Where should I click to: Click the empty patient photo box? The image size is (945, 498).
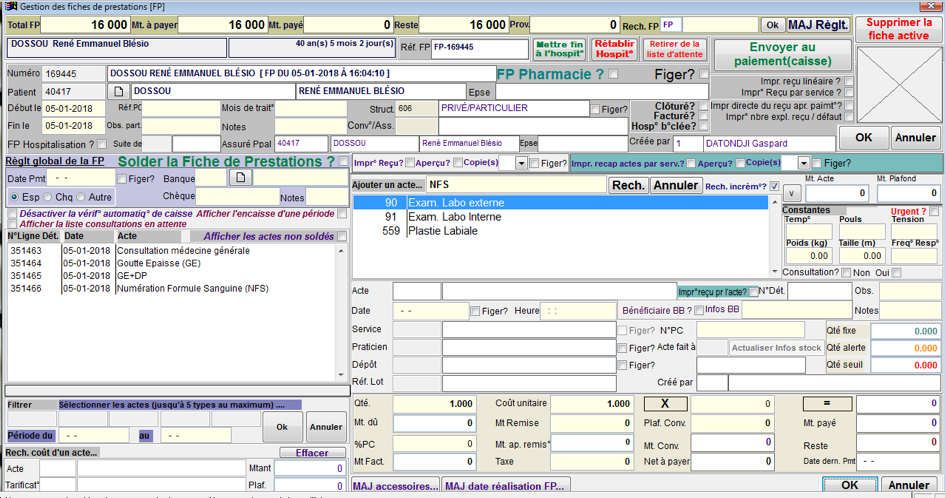(899, 84)
